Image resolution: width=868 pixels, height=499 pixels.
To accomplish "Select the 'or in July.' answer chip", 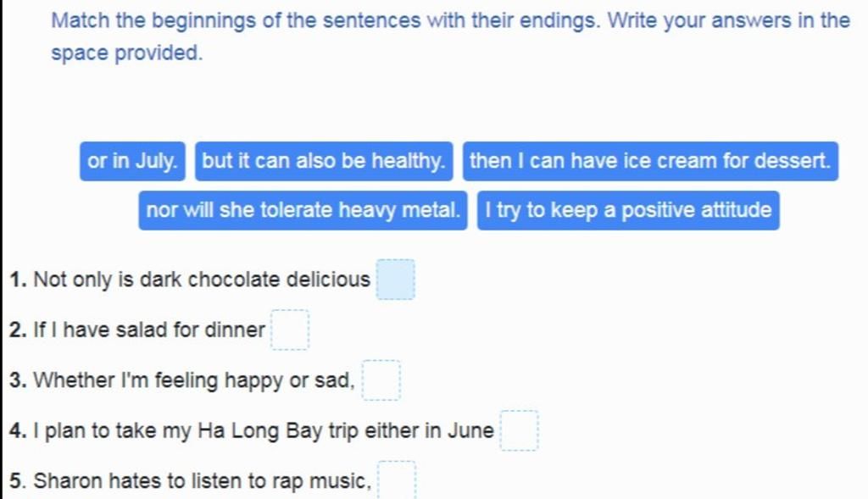I will tap(132, 161).
